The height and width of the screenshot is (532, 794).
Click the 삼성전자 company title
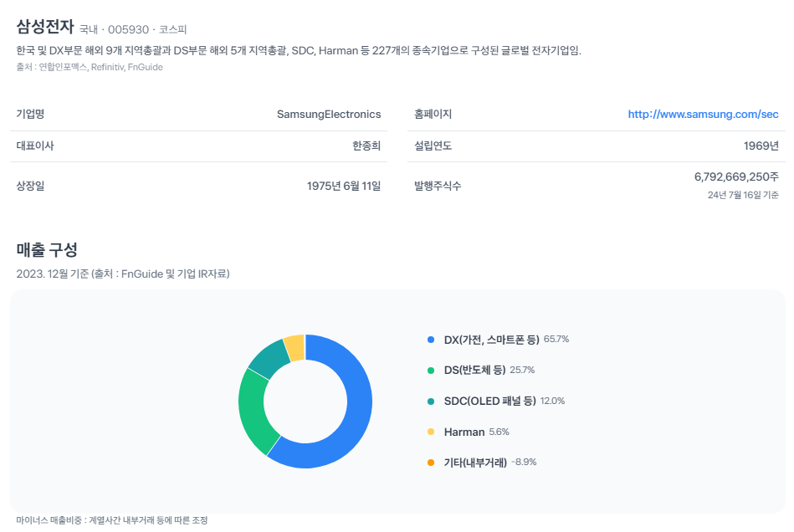tap(45, 26)
